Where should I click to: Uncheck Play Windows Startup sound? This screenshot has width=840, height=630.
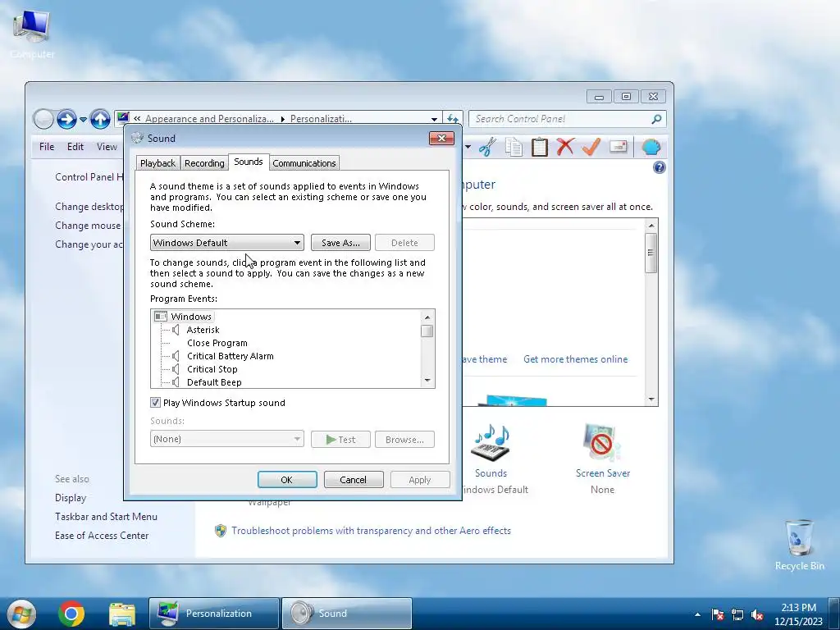(155, 402)
